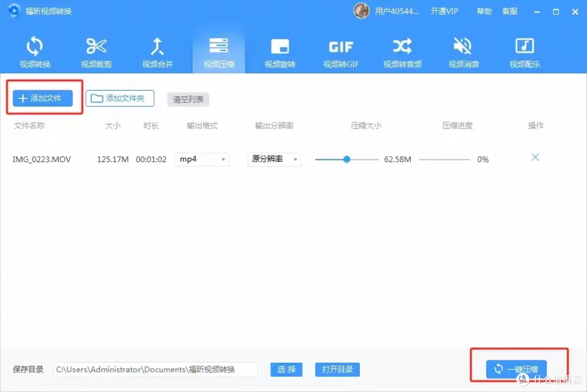Click the 压缩进度 column header
This screenshot has width=587, height=392.
tap(457, 126)
